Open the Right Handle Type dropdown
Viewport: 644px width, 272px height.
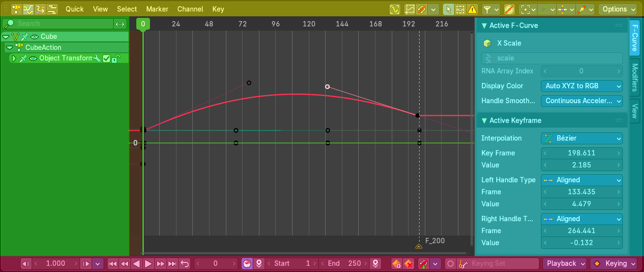[582, 219]
